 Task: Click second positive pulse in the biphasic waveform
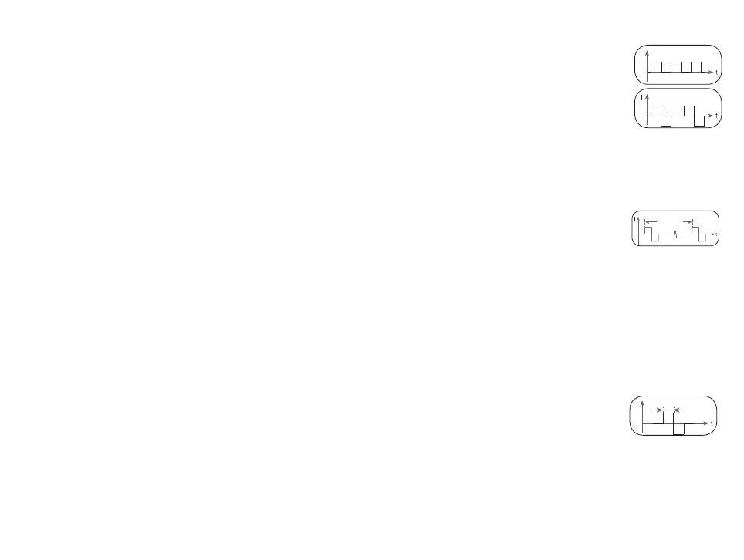(x=689, y=111)
